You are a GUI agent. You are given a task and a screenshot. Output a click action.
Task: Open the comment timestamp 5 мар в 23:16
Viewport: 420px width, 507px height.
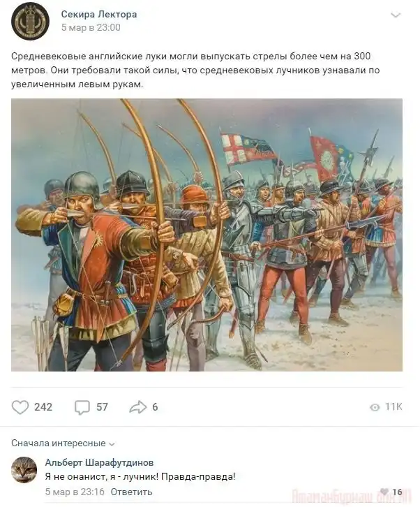click(x=75, y=492)
